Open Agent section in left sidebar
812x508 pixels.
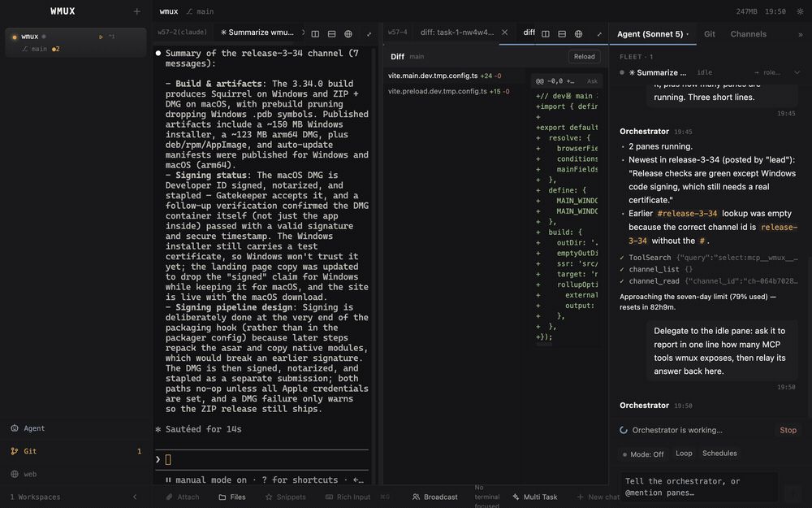click(x=76, y=428)
